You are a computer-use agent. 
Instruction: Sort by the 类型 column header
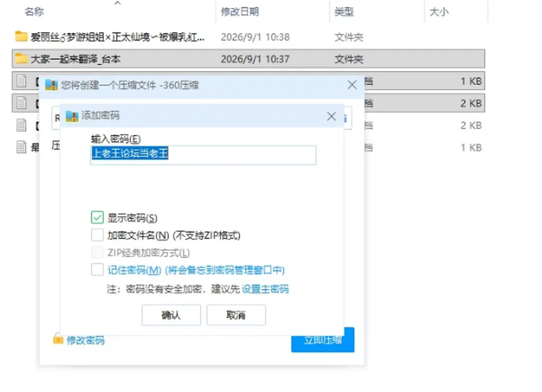click(x=344, y=12)
